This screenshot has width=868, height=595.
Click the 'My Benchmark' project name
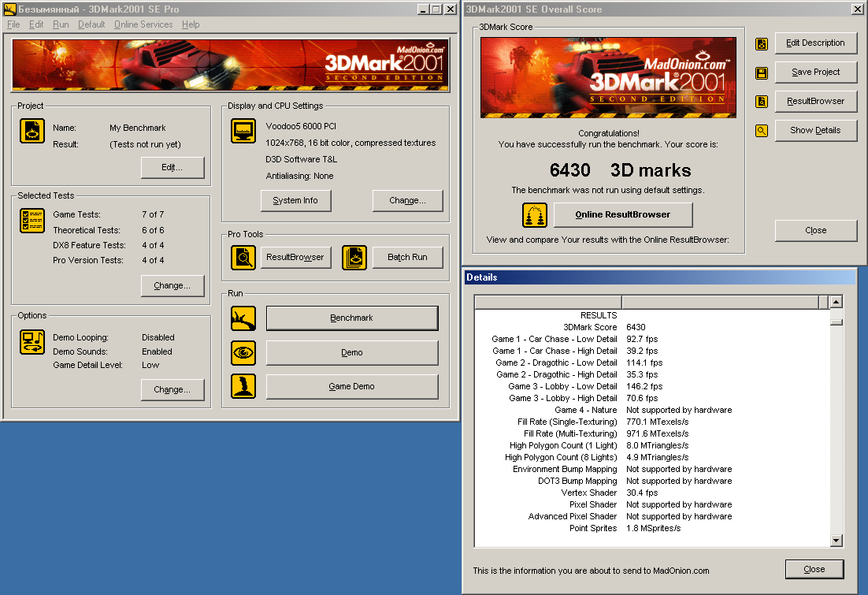137,128
